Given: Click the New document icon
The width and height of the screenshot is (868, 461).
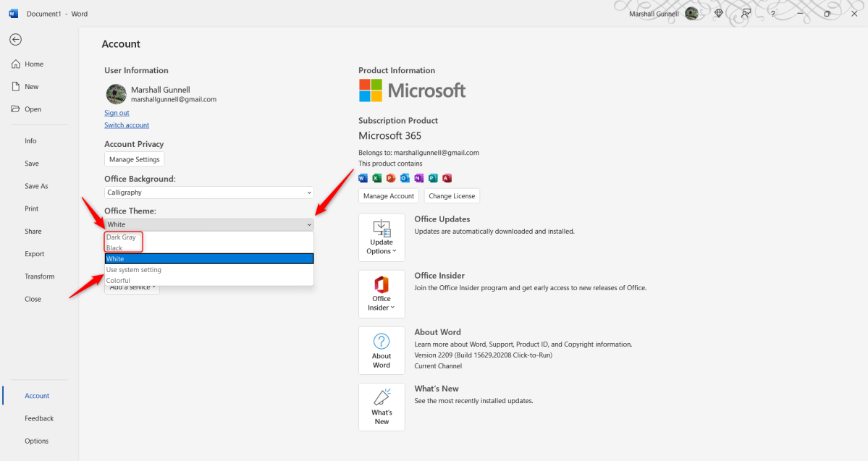Looking at the screenshot, I should point(15,86).
